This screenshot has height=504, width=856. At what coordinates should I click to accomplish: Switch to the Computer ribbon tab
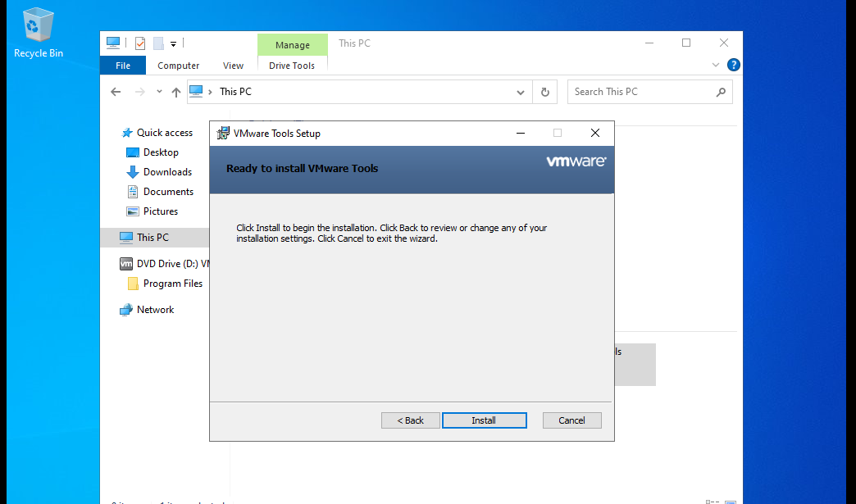click(179, 66)
